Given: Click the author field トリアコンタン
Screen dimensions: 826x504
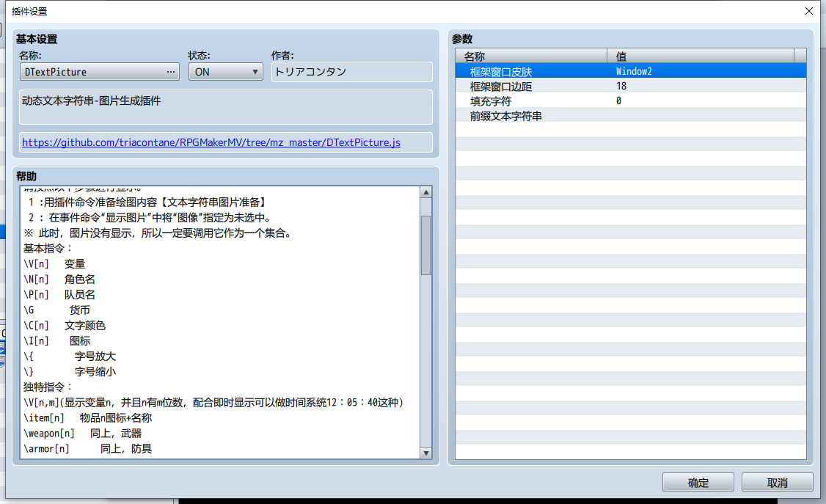Looking at the screenshot, I should (352, 72).
